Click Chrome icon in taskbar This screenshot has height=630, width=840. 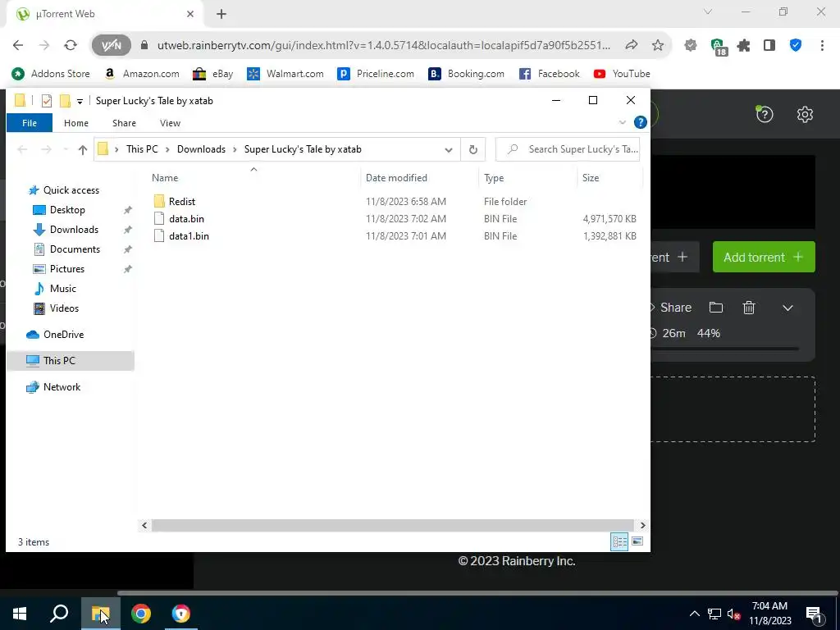coord(141,614)
